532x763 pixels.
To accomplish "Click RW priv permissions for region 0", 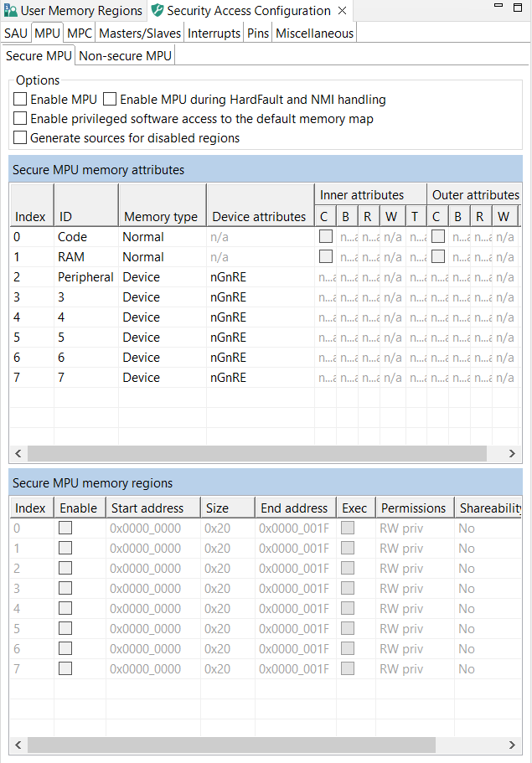I will [415, 528].
